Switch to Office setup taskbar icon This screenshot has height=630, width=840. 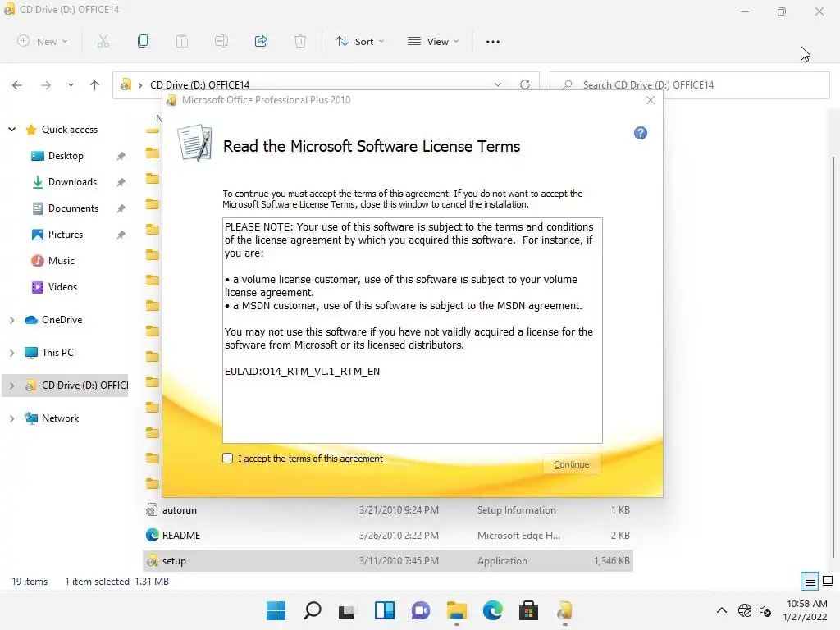pyautogui.click(x=564, y=610)
